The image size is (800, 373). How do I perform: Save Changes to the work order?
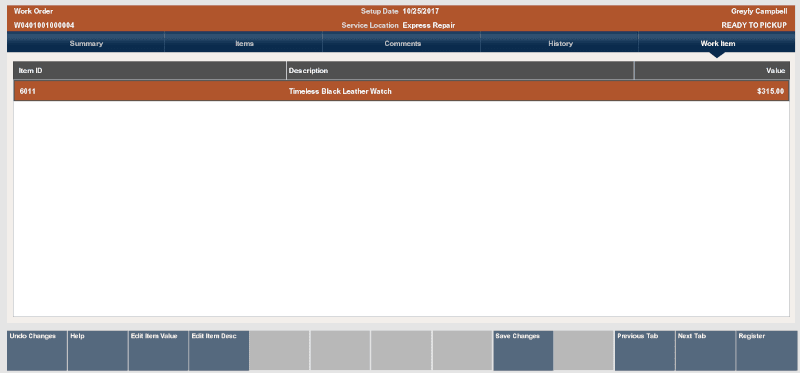pos(523,351)
